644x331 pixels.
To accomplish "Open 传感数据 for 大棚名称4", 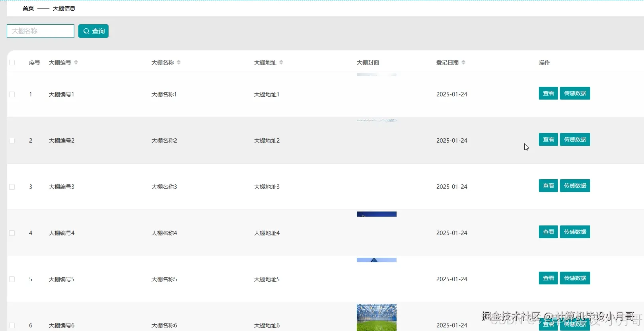I will point(575,232).
